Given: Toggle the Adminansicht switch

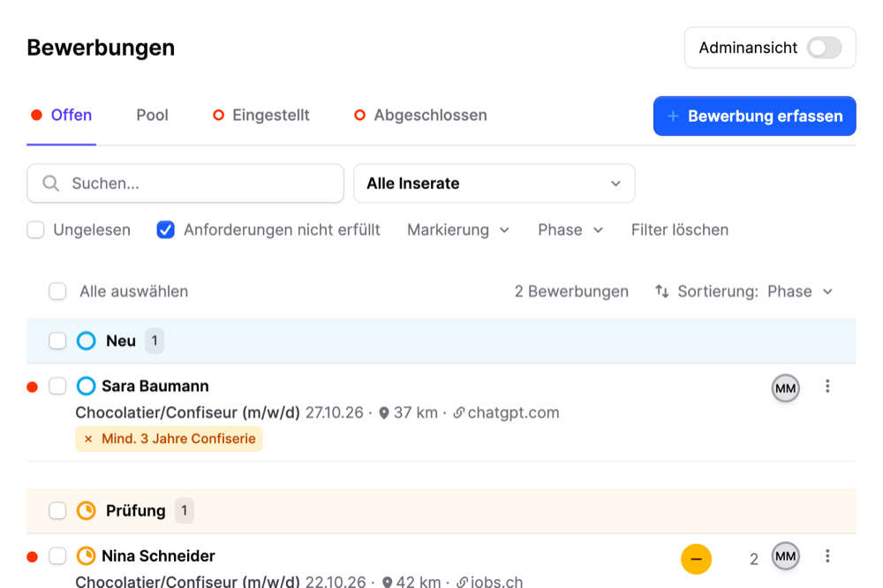Looking at the screenshot, I should 824,48.
